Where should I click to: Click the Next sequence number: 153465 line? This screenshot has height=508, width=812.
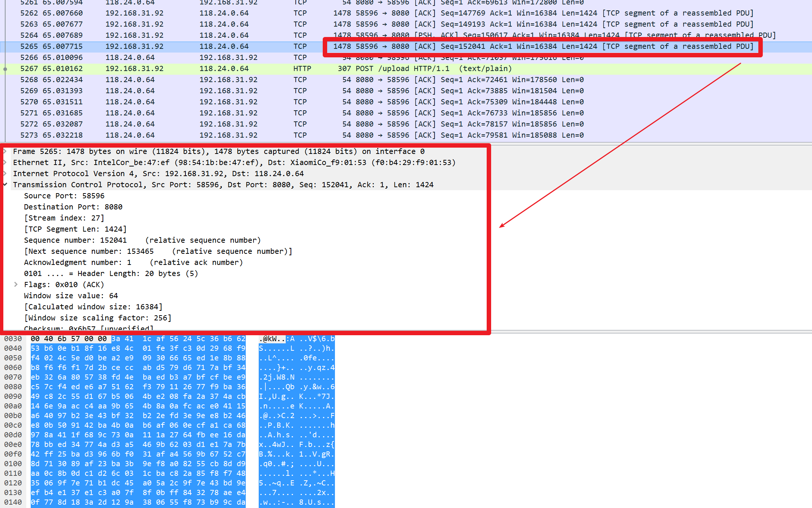click(x=89, y=252)
